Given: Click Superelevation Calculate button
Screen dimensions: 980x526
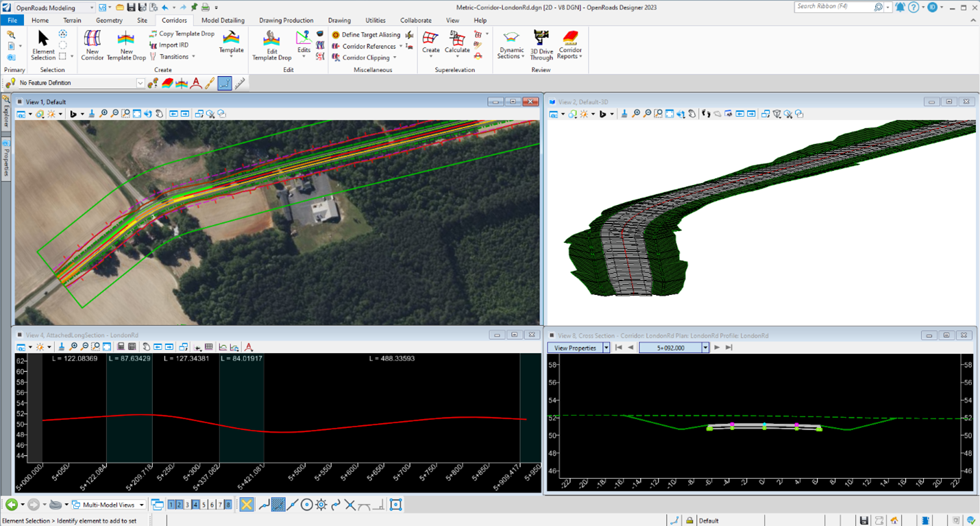Looking at the screenshot, I should pyautogui.click(x=457, y=45).
